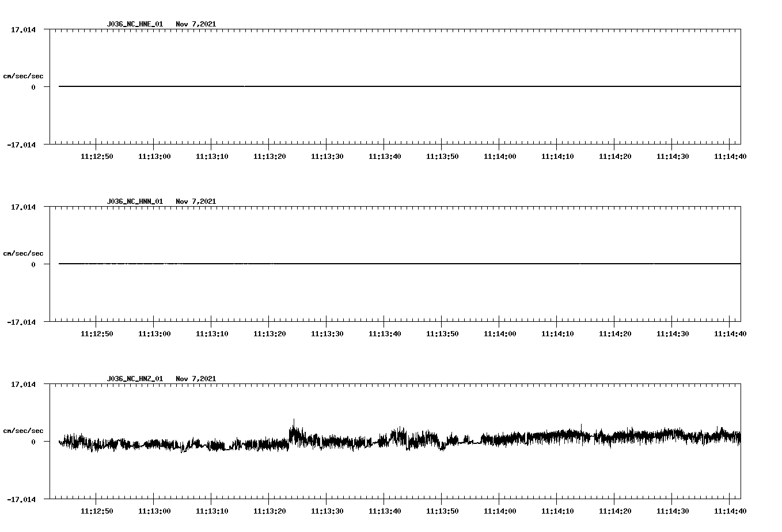Image resolution: width=782 pixels, height=532 pixels.
Task: Select the 17.014 upper limit on HNE plot
Action: [23, 29]
